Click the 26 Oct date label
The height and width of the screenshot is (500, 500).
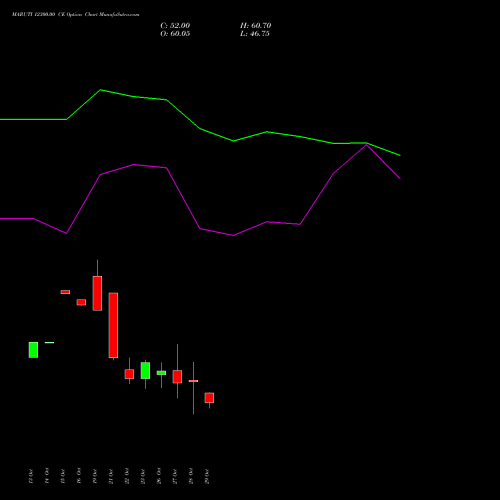pyautogui.click(x=159, y=476)
